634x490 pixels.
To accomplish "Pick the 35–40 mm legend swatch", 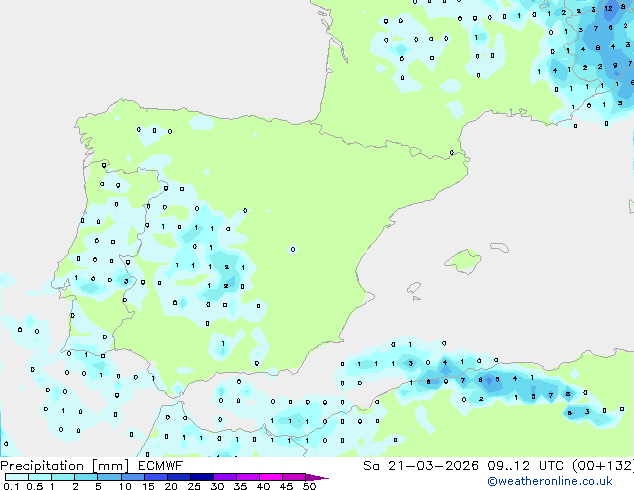I will [x=247, y=477].
